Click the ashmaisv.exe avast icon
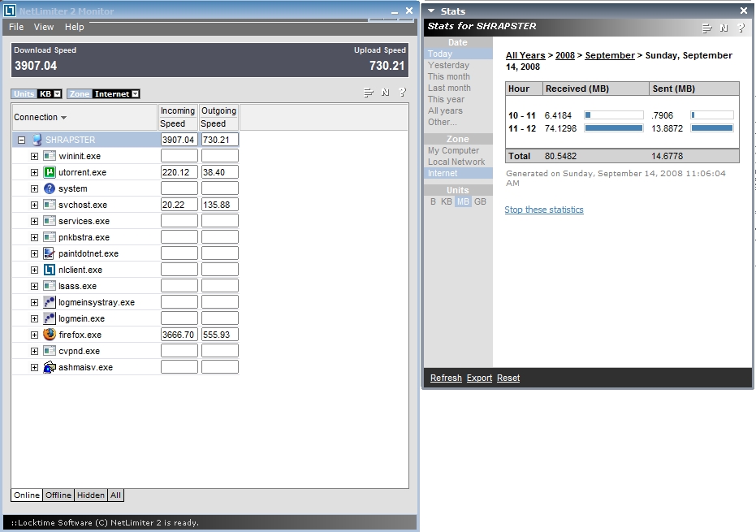 (x=49, y=367)
